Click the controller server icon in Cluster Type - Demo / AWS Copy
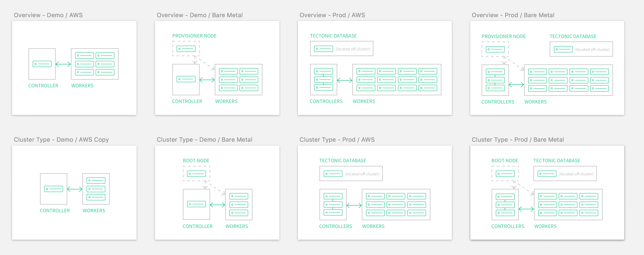 point(54,189)
